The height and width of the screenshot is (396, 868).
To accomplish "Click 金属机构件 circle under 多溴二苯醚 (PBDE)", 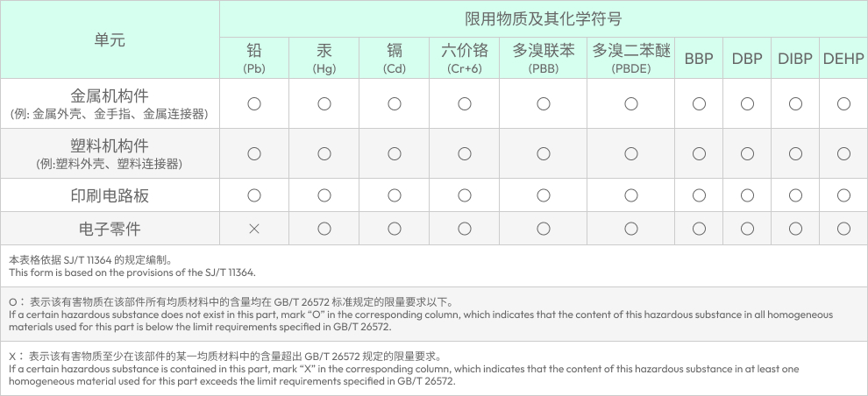I will tap(631, 104).
